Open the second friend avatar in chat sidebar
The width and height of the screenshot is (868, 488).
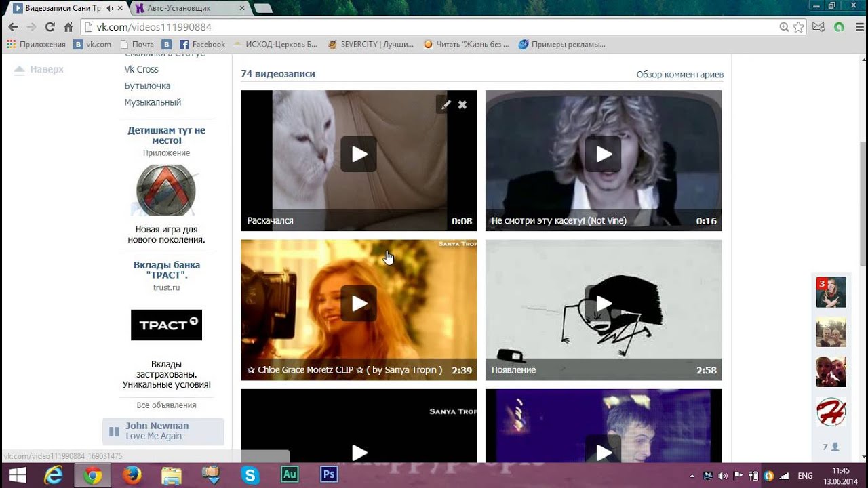pos(831,332)
